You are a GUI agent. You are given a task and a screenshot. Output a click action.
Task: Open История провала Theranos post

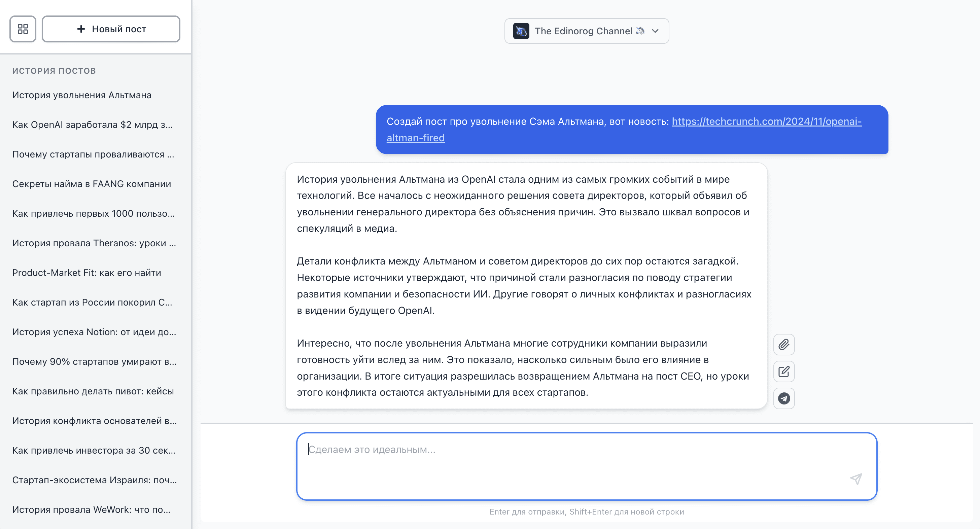point(94,243)
